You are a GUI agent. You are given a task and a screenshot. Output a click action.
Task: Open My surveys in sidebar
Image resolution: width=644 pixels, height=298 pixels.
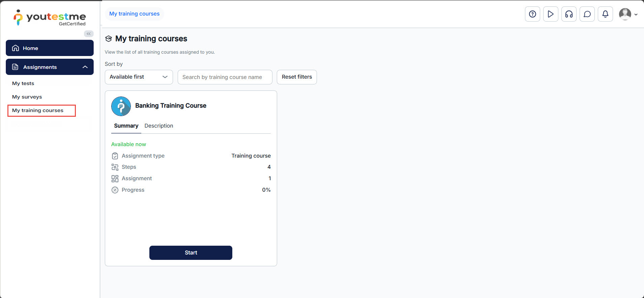(x=27, y=97)
